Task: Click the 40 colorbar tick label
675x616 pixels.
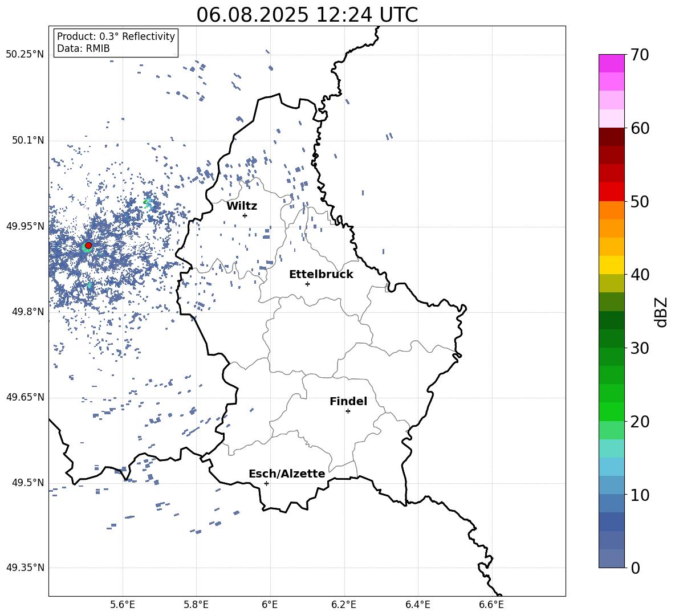Action: coord(640,275)
